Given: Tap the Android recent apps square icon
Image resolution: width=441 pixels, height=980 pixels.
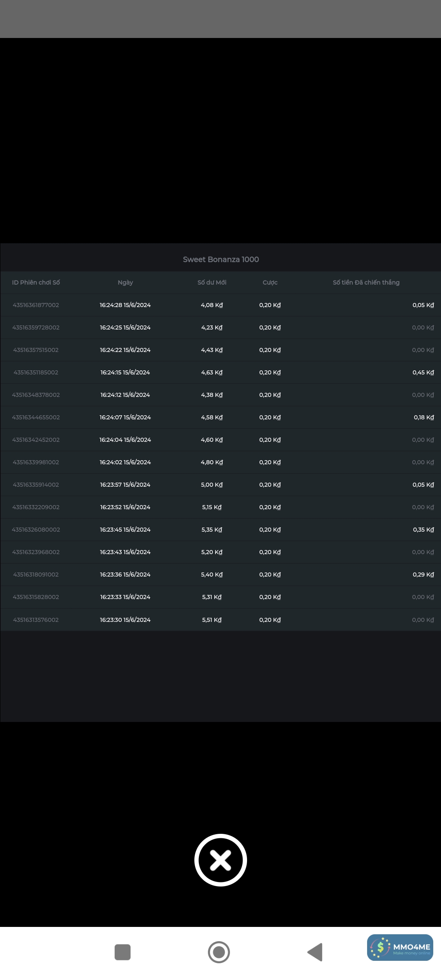Looking at the screenshot, I should pyautogui.click(x=122, y=952).
